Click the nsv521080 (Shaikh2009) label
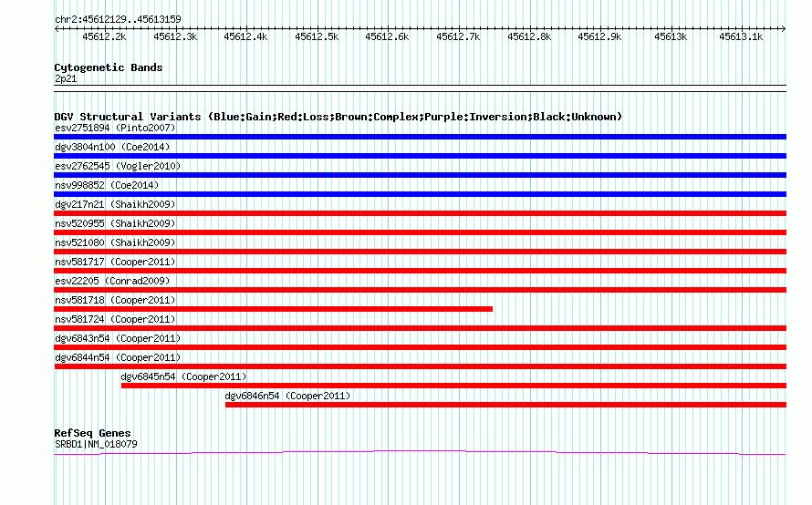812x505 pixels. pos(115,242)
